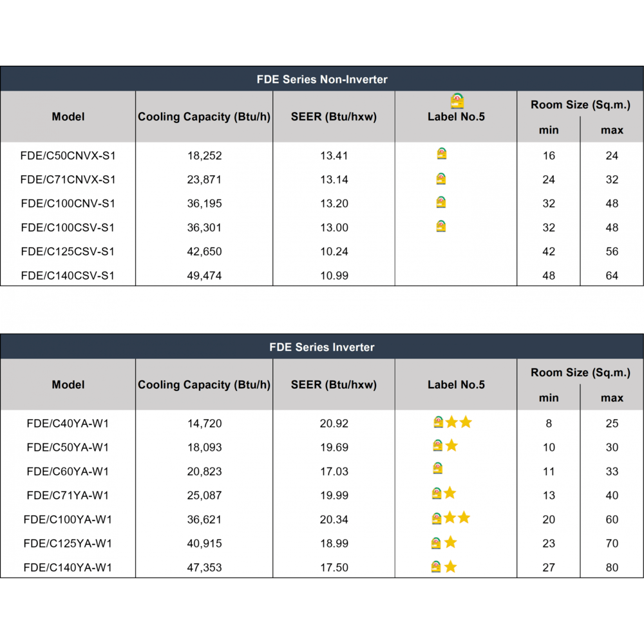Click the 49,474 cooling capacity cell
Image resolution: width=644 pixels, height=644 pixels.
click(204, 276)
